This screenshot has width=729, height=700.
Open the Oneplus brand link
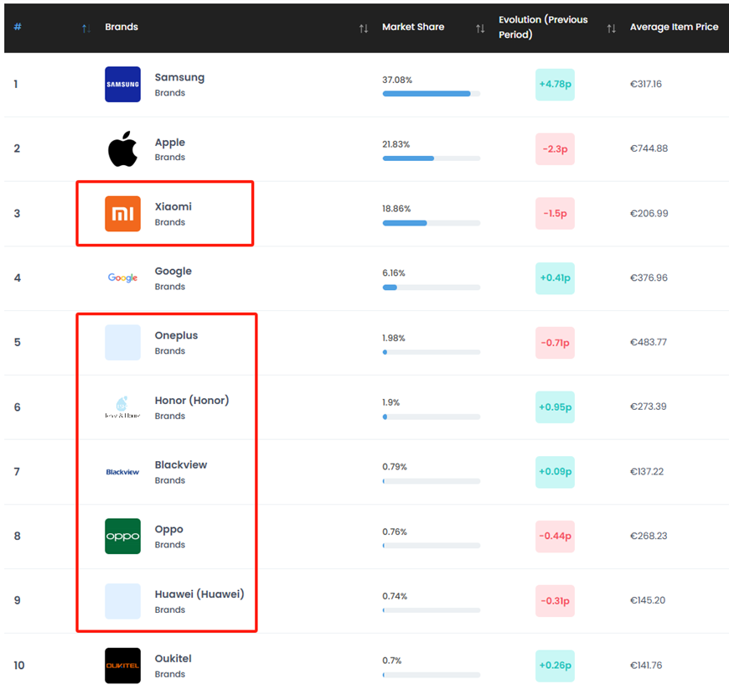(176, 336)
